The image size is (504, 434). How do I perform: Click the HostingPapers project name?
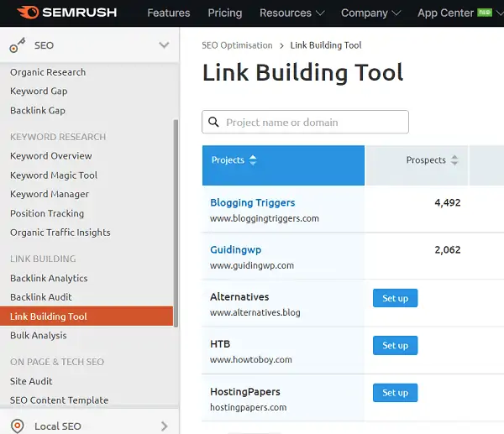point(245,392)
